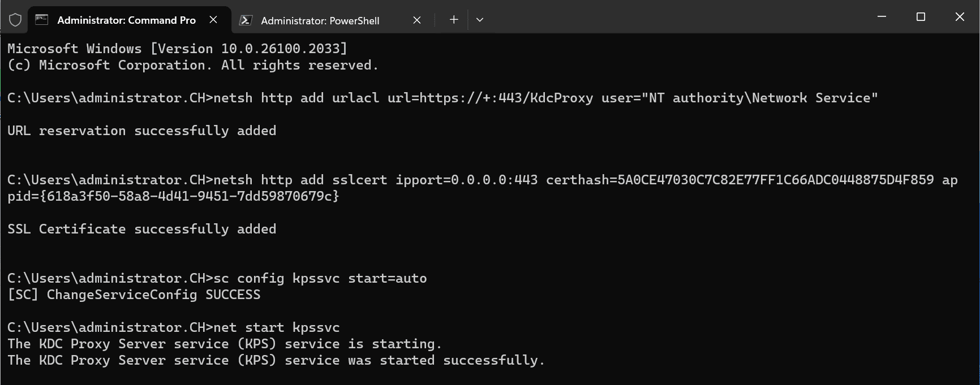Screen dimensions: 980x385
Task: Click the 'URL reservation successfully added' line
Action: (141, 131)
